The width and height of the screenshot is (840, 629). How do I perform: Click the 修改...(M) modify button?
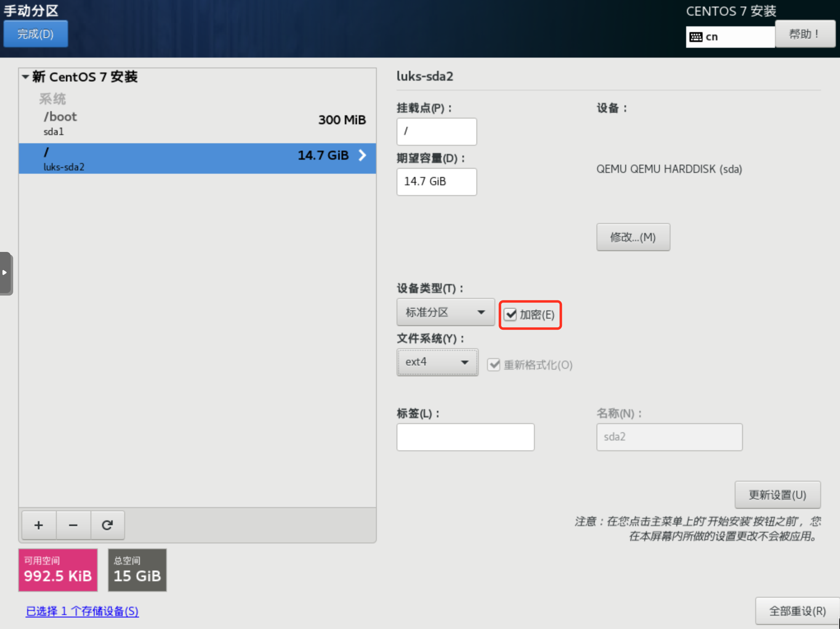pyautogui.click(x=633, y=237)
